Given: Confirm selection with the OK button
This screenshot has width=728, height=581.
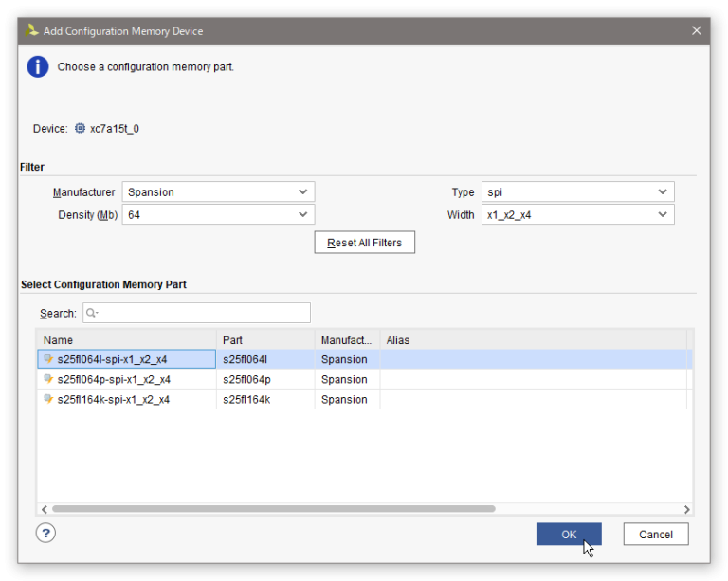Looking at the screenshot, I should (569, 535).
